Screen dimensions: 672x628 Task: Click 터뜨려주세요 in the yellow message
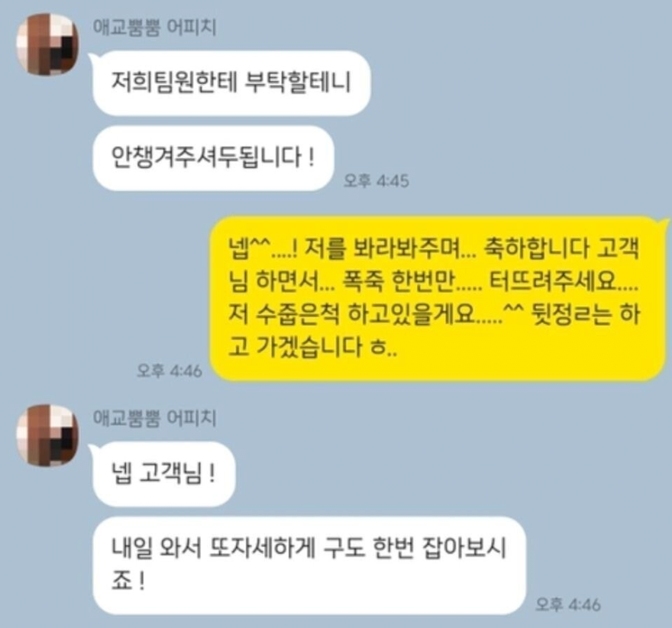pyautogui.click(x=556, y=282)
